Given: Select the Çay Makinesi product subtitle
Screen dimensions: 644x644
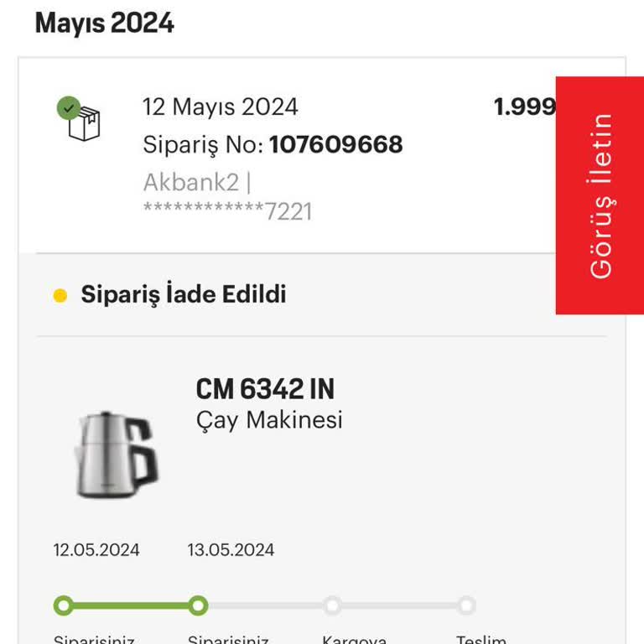Looking at the screenshot, I should click(269, 420).
